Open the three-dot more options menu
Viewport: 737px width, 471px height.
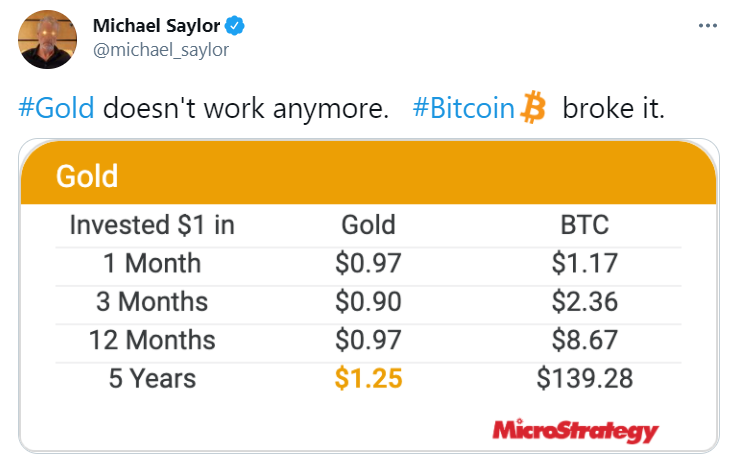click(x=707, y=26)
